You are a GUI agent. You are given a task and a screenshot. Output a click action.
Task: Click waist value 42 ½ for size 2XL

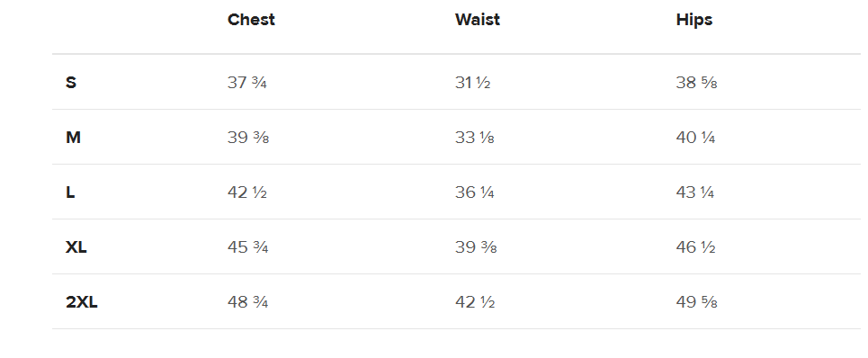click(475, 302)
